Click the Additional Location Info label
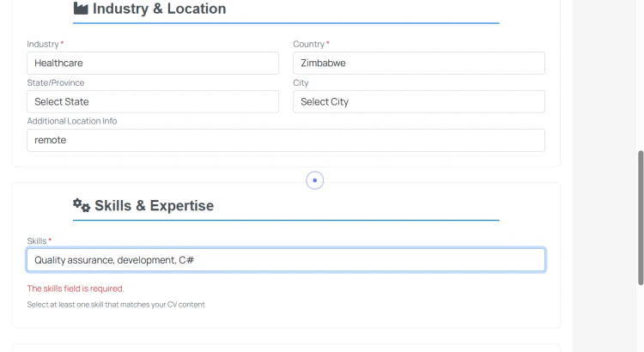This screenshot has width=644, height=352. point(72,121)
